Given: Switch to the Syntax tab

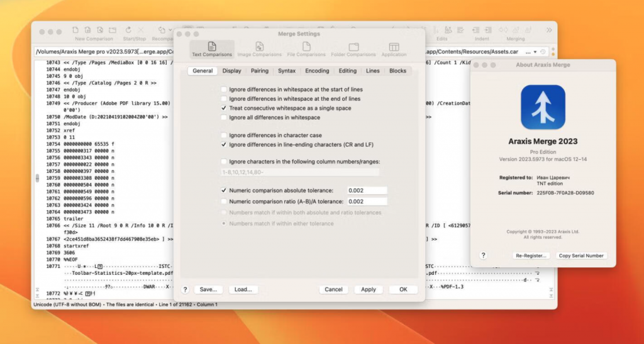Looking at the screenshot, I should [287, 70].
